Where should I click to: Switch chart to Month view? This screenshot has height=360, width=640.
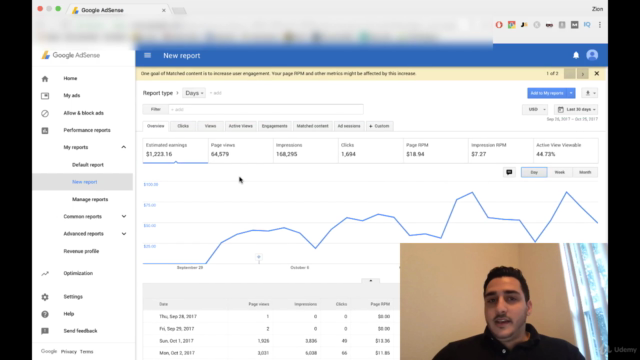[x=585, y=172]
